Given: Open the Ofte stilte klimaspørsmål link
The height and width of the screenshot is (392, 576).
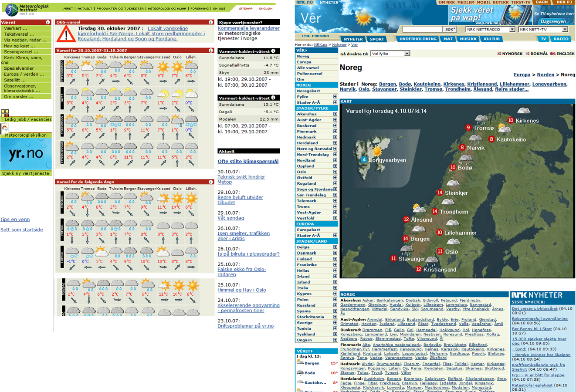Looking at the screenshot, I should pos(248,161).
